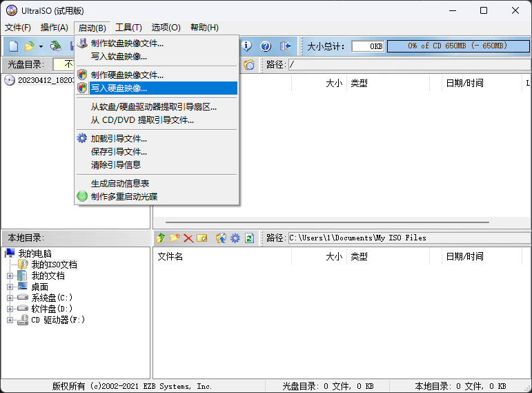Select 我的文档 tree item

[x=48, y=276]
